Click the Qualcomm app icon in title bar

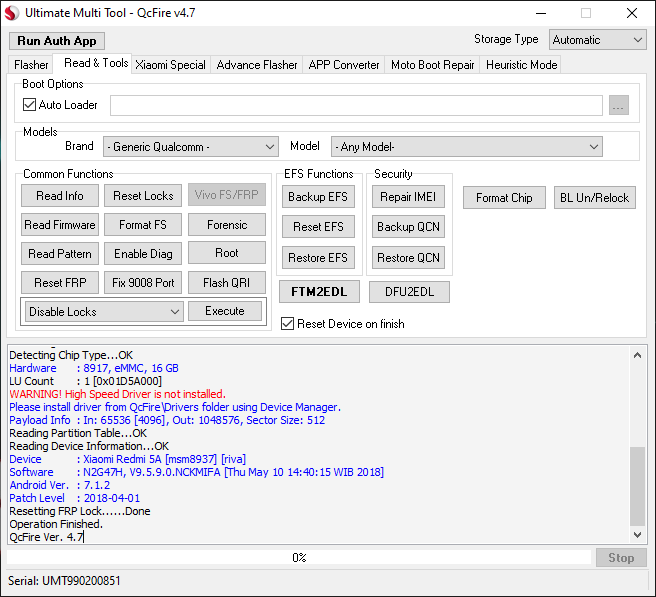point(13,14)
